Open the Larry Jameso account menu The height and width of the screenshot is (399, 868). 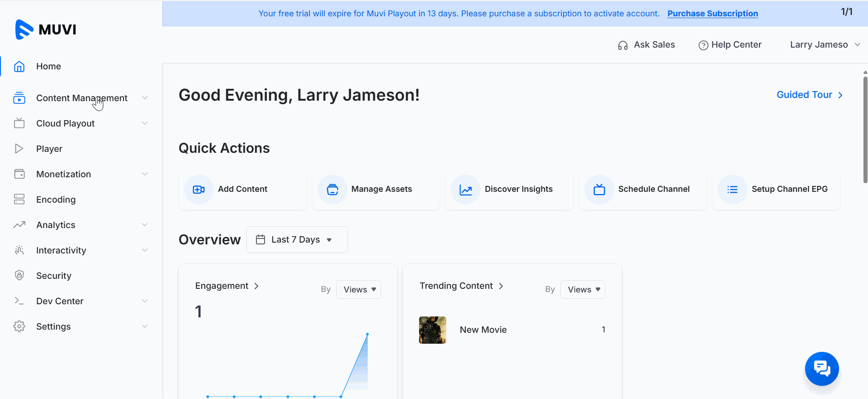coord(825,44)
